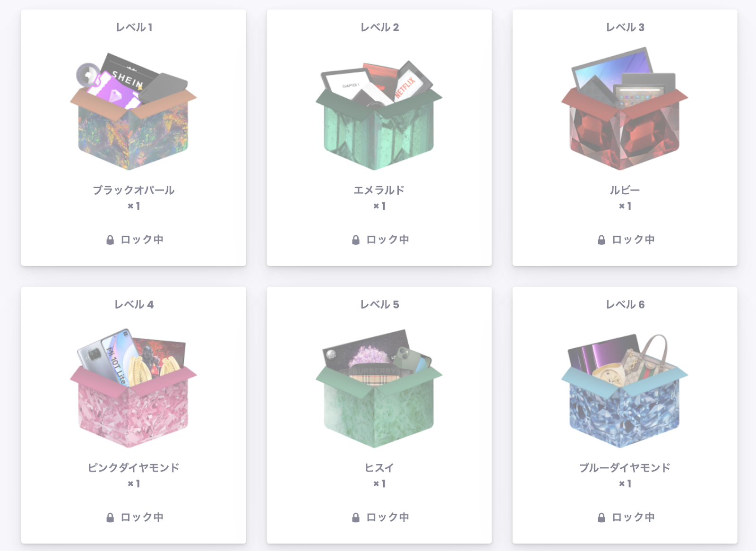Click the Jade (ヒスイ) box image
This screenshot has width=756, height=551.
click(379, 388)
